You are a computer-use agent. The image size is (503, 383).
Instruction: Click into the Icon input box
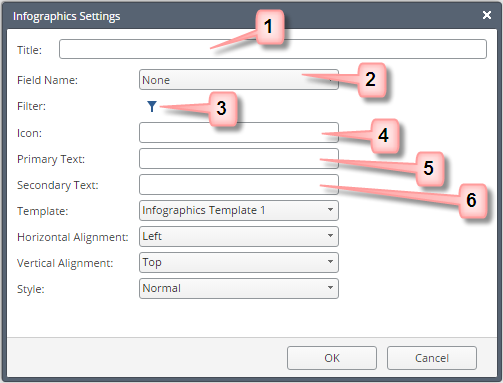pyautogui.click(x=239, y=132)
